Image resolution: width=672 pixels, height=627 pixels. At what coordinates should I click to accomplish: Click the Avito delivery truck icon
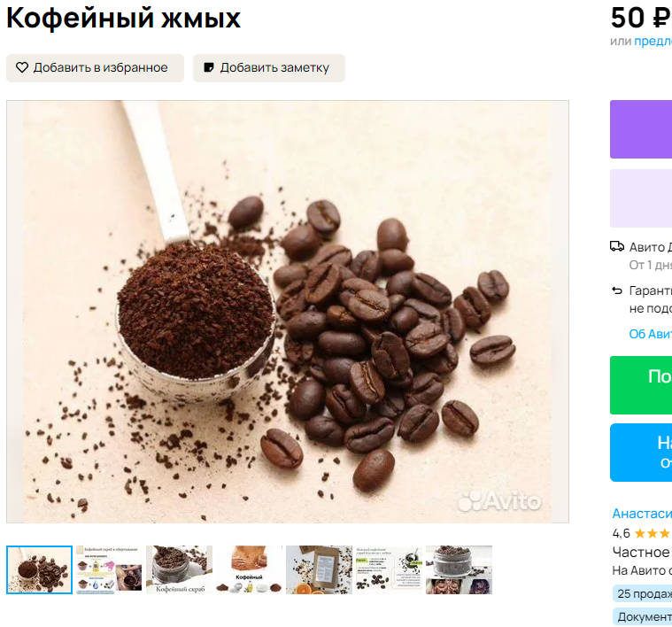click(617, 246)
